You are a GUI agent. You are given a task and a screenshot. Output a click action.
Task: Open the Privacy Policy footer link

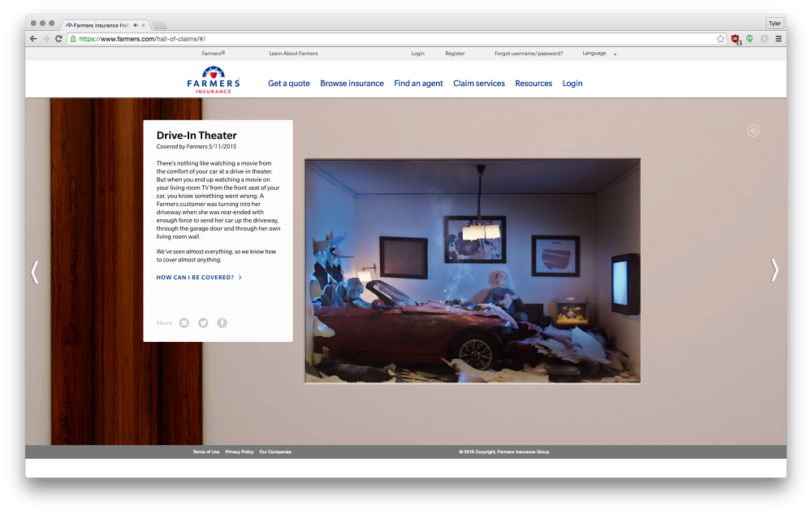pyautogui.click(x=239, y=451)
